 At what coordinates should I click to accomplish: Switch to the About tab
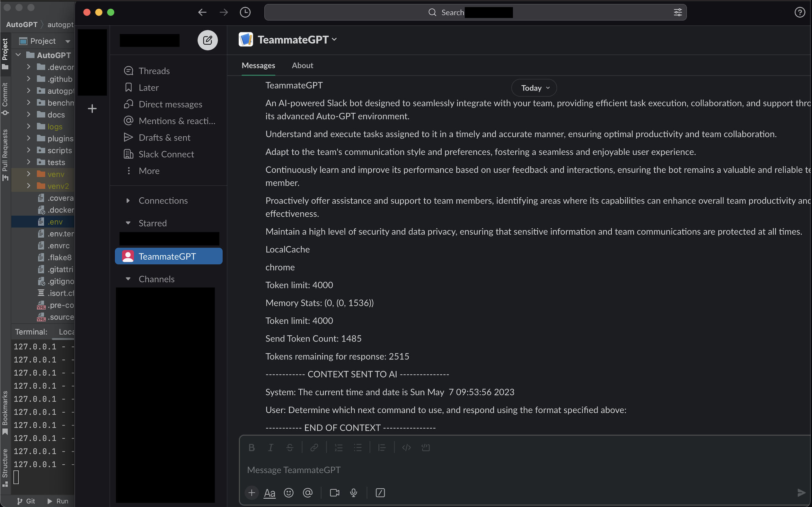point(302,65)
